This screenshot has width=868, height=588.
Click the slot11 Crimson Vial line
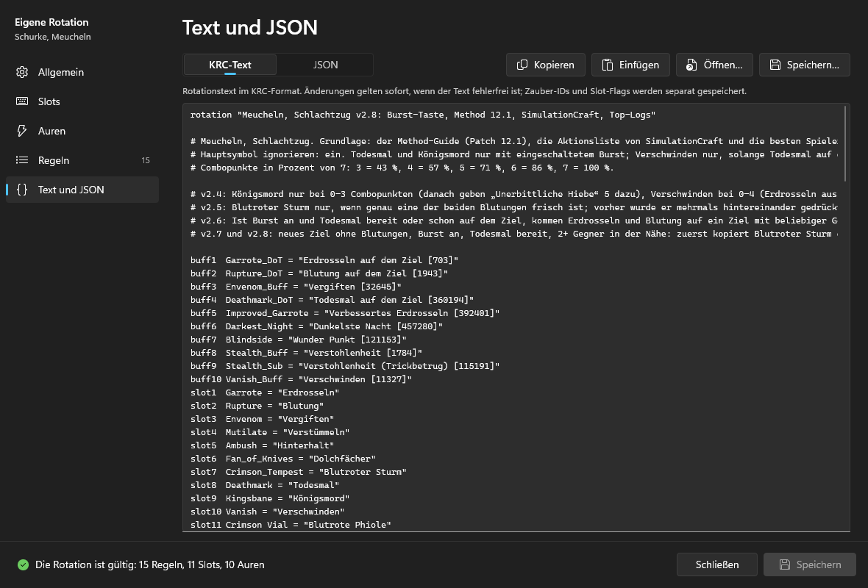pos(291,524)
